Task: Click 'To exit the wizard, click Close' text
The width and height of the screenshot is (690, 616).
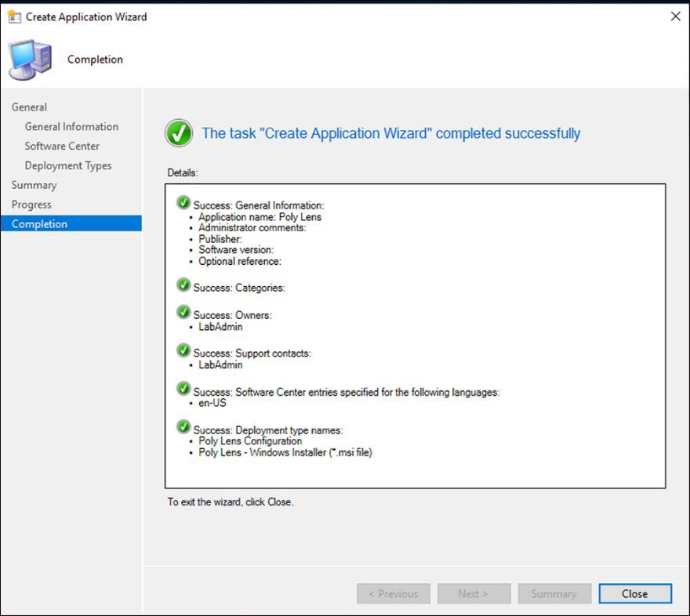Action: coord(231,502)
